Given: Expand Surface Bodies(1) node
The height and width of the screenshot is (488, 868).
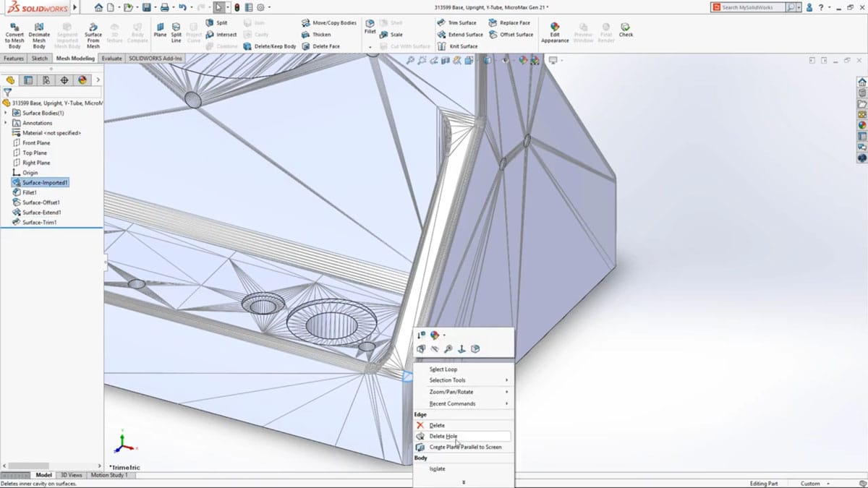Looking at the screenshot, I should 6,113.
